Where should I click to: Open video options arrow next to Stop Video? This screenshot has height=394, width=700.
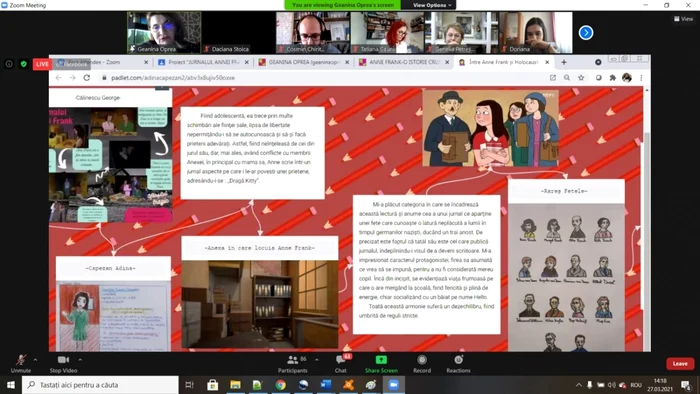(80, 360)
